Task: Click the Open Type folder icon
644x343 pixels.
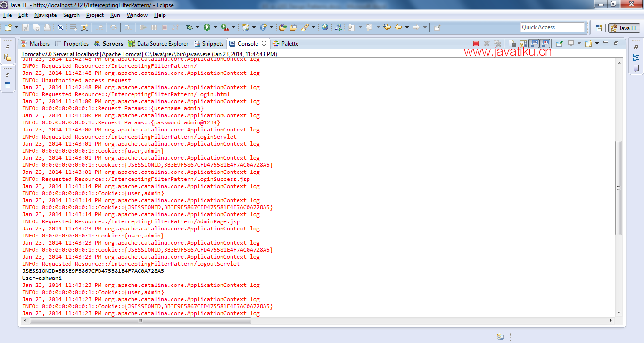Action: 282,27
